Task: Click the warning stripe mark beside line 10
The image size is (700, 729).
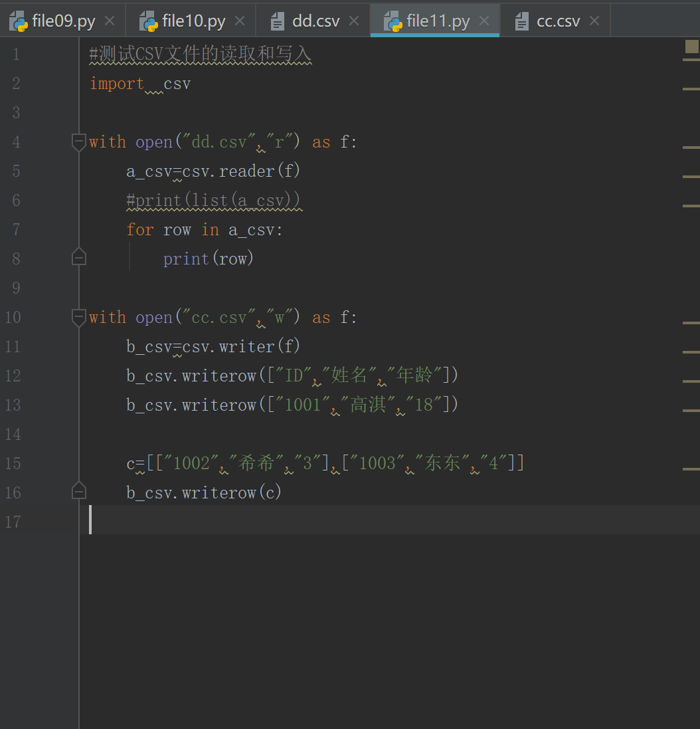Action: pyautogui.click(x=691, y=323)
